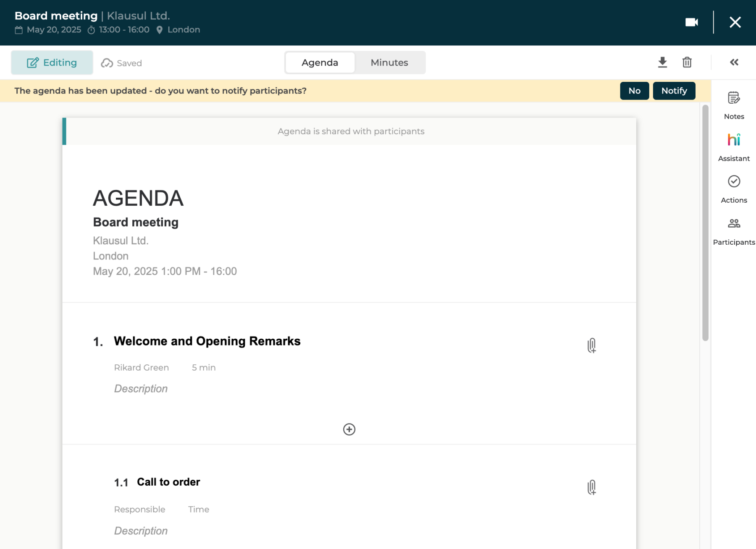
Task: Click the London location in agenda document
Action: [110, 256]
